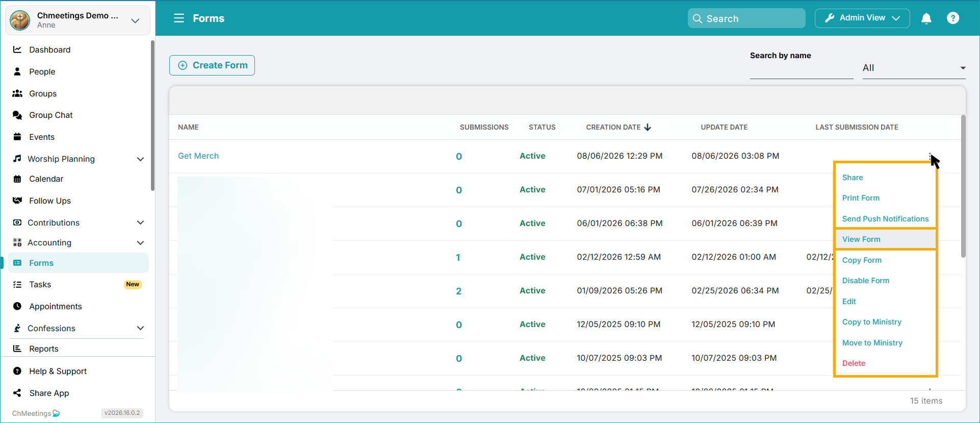Sort by Creation Date arrow icon
This screenshot has width=980, height=423.
click(x=648, y=127)
